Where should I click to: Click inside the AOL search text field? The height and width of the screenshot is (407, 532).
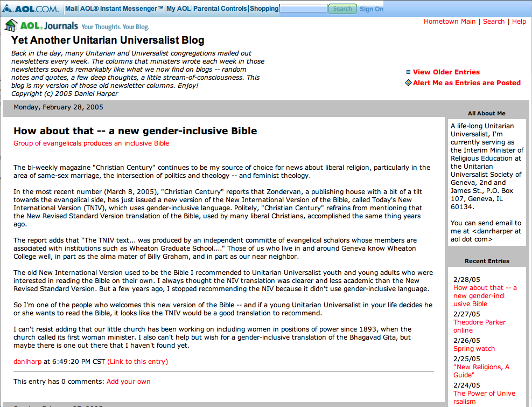coord(303,9)
